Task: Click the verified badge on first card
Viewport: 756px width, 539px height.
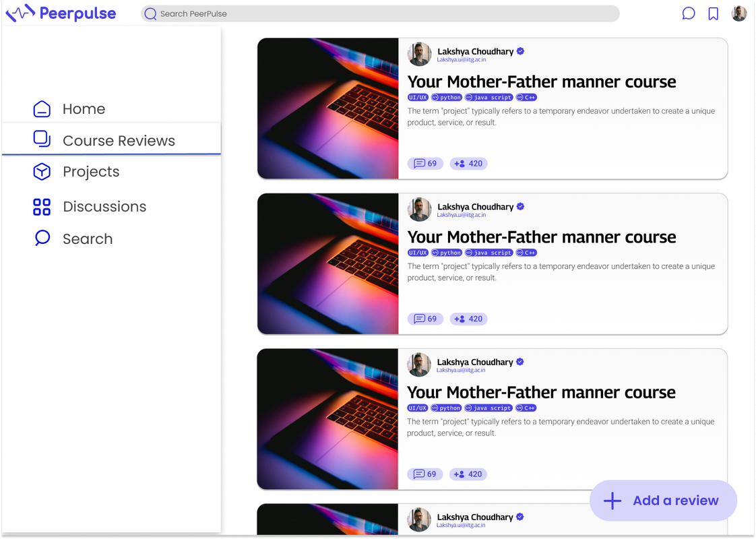Action: pos(521,51)
